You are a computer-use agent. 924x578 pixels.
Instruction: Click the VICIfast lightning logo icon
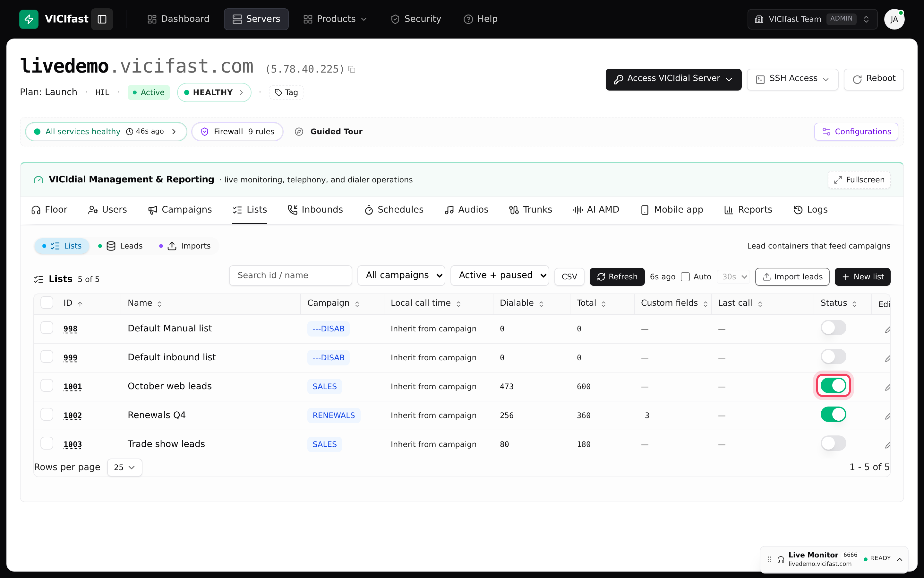29,19
